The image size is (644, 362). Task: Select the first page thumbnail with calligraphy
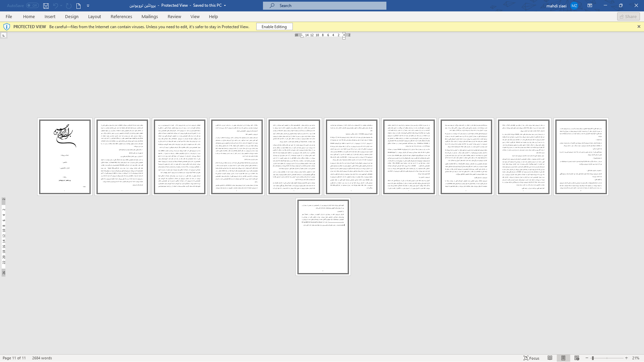(65, 157)
